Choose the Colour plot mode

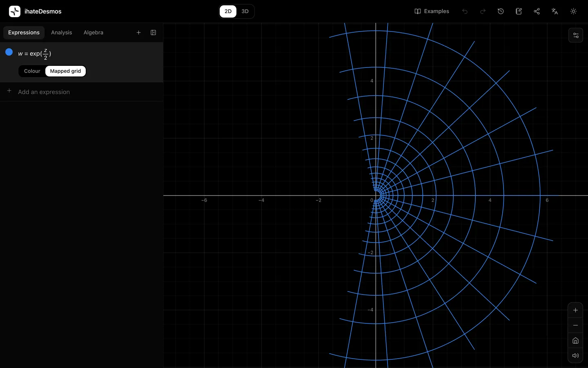point(32,71)
